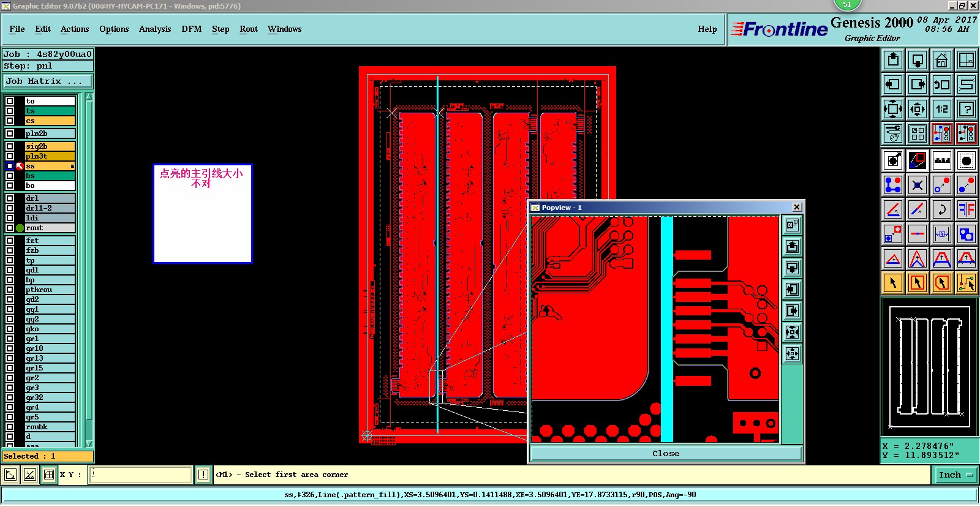This screenshot has width=980, height=507.
Task: Click Close button in Popview window
Action: (666, 454)
